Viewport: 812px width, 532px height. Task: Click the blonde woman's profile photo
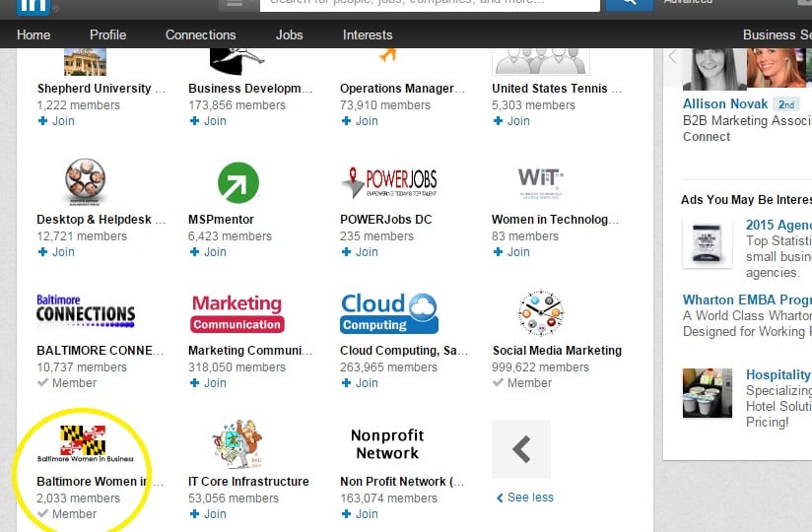[x=777, y=68]
